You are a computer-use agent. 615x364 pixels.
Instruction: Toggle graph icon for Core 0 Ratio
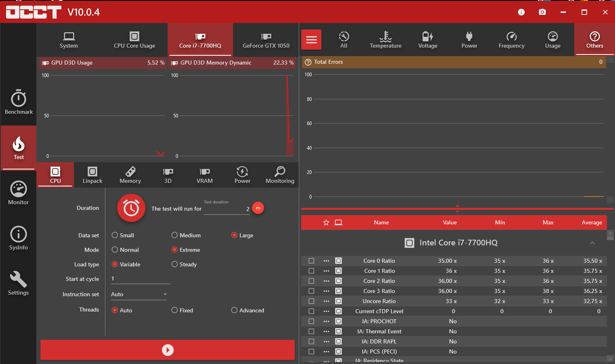coord(338,261)
